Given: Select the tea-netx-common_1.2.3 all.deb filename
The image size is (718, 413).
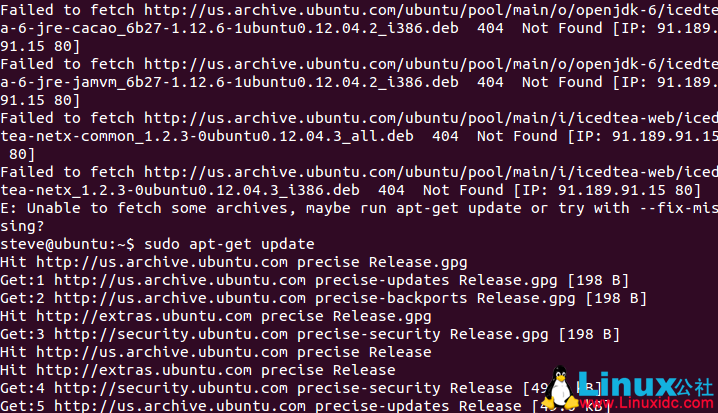Looking at the screenshot, I should tap(207, 136).
